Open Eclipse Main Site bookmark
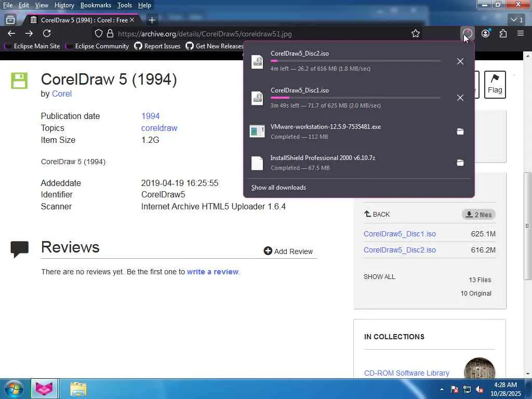532x399 pixels. [33, 46]
